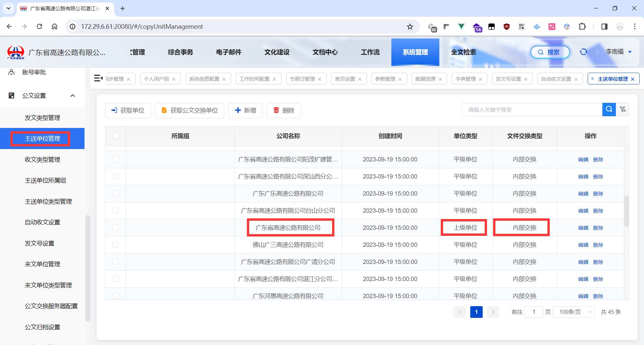This screenshot has height=345, width=644.
Task: Open the 李南福 user dropdown
Action: coord(619,52)
